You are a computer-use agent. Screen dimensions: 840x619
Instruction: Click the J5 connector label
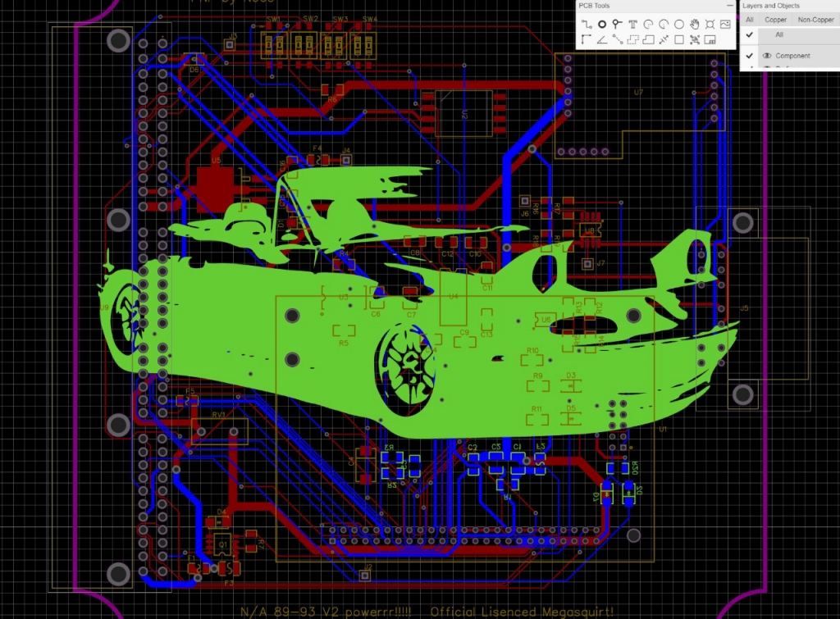(x=744, y=308)
